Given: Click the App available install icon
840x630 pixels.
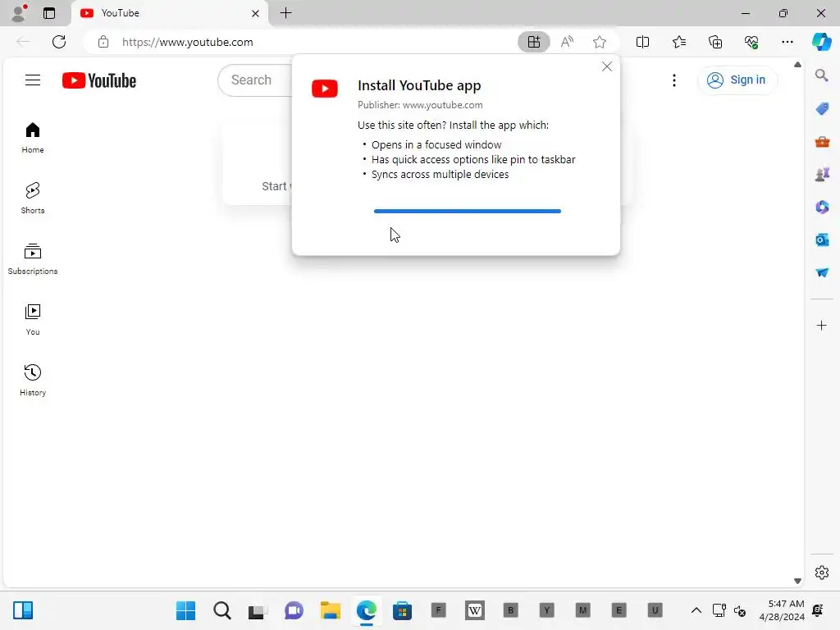Looking at the screenshot, I should pos(533,42).
